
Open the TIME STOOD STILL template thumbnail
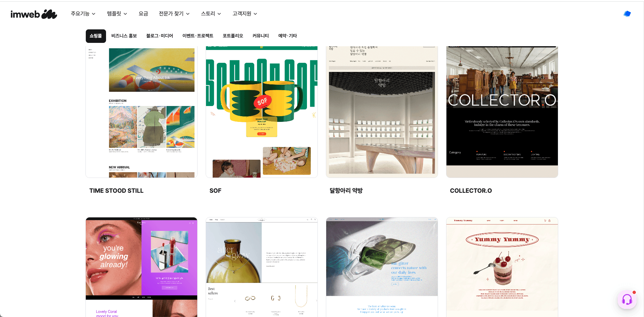pyautogui.click(x=141, y=112)
